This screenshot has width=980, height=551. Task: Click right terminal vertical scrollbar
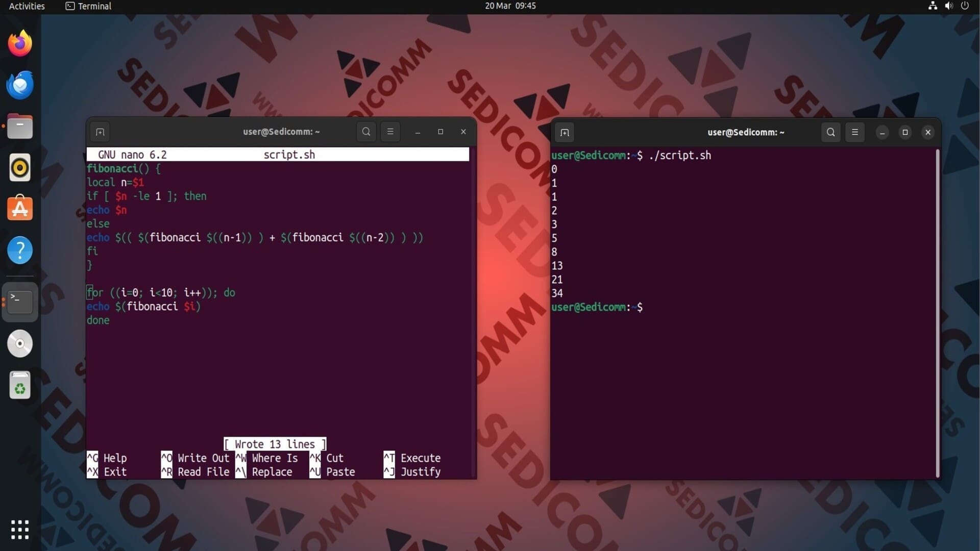[937, 312]
